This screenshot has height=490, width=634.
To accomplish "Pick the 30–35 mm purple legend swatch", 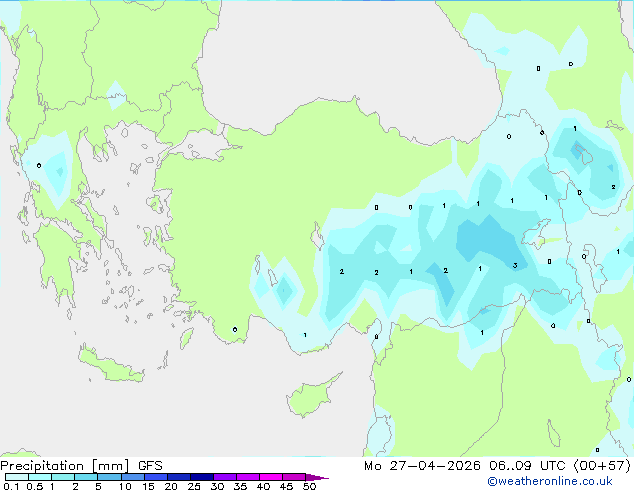I will coord(225,477).
